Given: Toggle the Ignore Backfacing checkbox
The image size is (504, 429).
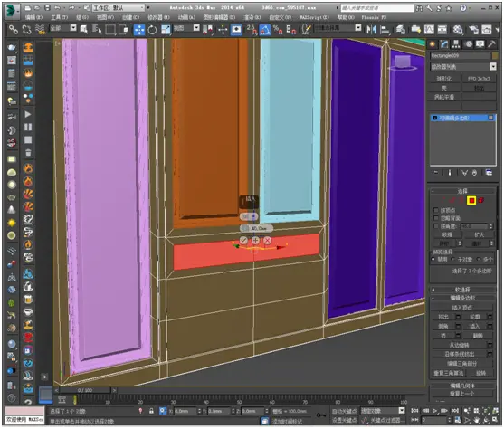Looking at the screenshot, I should click(436, 218).
